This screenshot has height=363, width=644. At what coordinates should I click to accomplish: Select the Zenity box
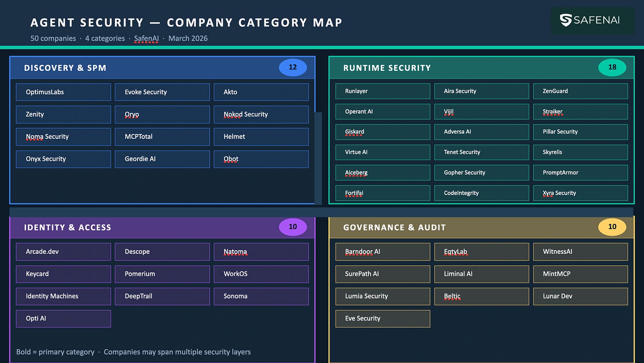[63, 115]
